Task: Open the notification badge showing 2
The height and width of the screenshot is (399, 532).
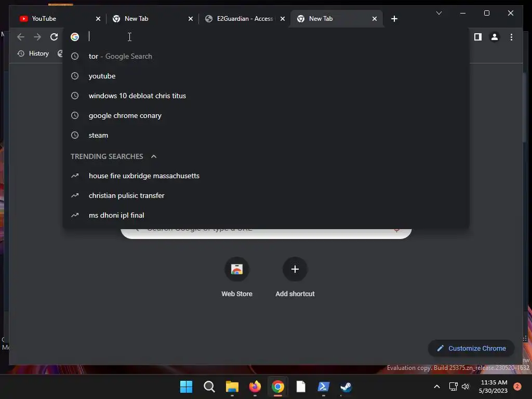Action: pyautogui.click(x=517, y=386)
